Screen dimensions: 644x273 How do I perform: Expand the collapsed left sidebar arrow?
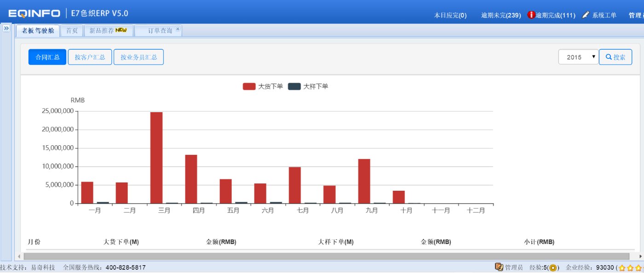coord(6,28)
